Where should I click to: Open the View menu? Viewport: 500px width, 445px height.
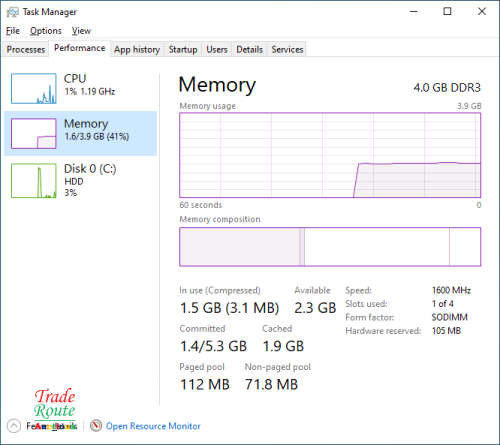coord(81,31)
